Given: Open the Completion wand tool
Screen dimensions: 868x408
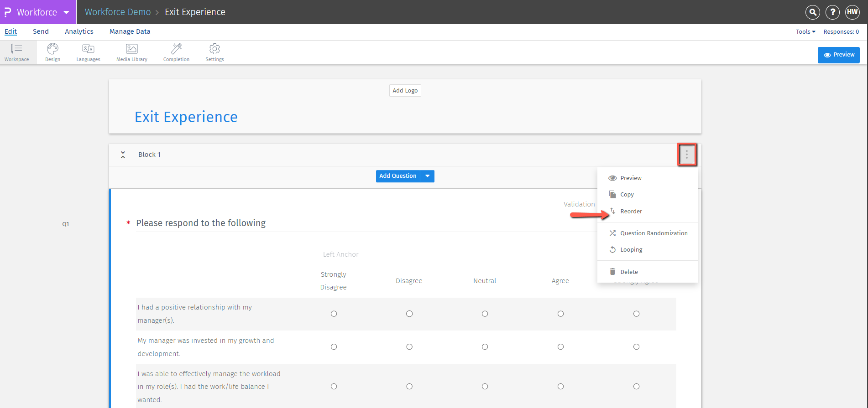Looking at the screenshot, I should coord(176,52).
